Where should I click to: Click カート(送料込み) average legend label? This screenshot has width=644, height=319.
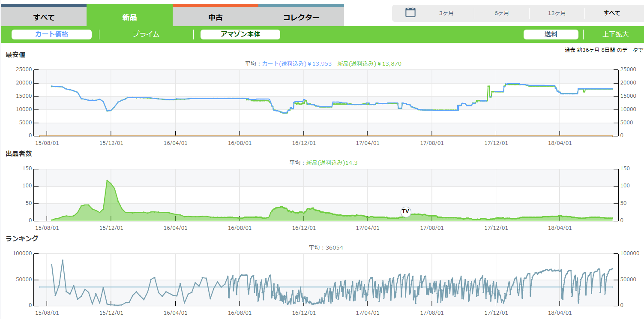click(297, 64)
